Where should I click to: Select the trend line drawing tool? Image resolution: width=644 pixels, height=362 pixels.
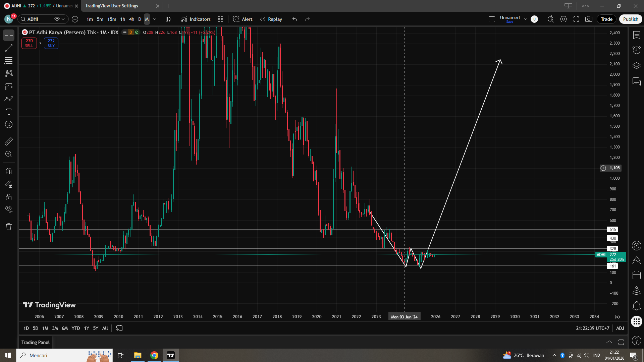coord(9,48)
